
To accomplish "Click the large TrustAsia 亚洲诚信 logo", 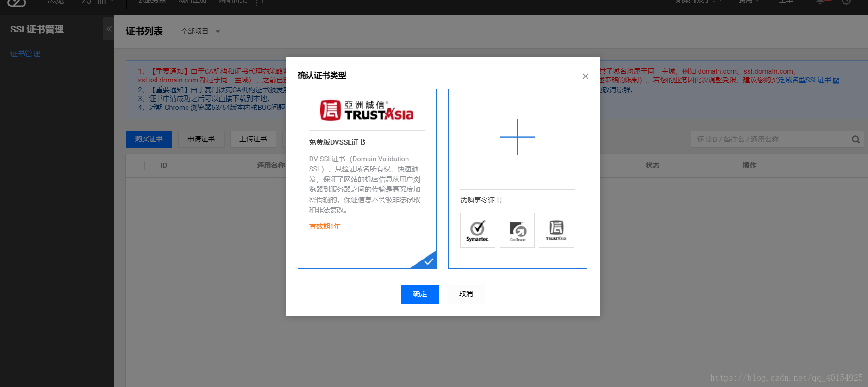I will [x=367, y=110].
